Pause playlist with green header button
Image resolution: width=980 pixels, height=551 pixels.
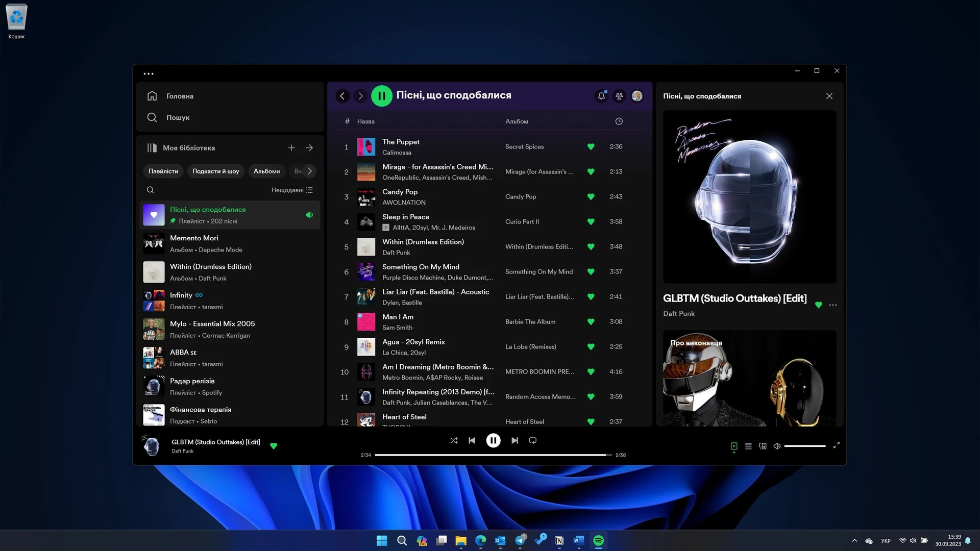click(382, 96)
